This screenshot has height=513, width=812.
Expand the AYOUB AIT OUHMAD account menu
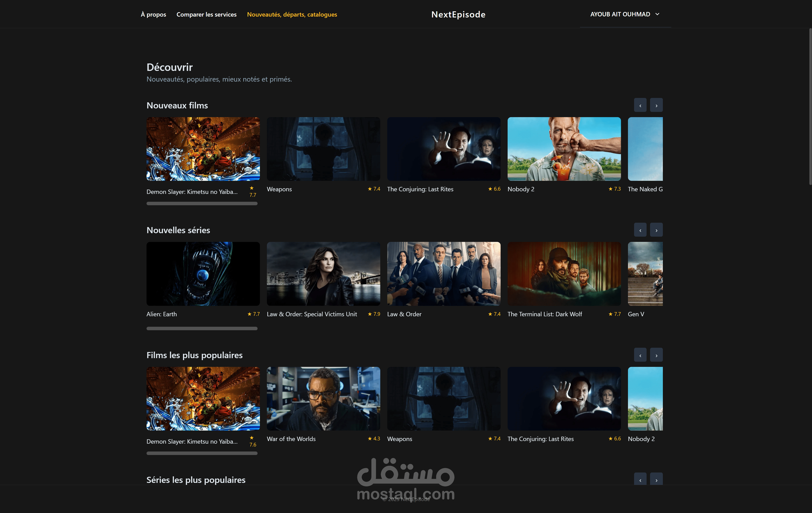click(x=625, y=14)
